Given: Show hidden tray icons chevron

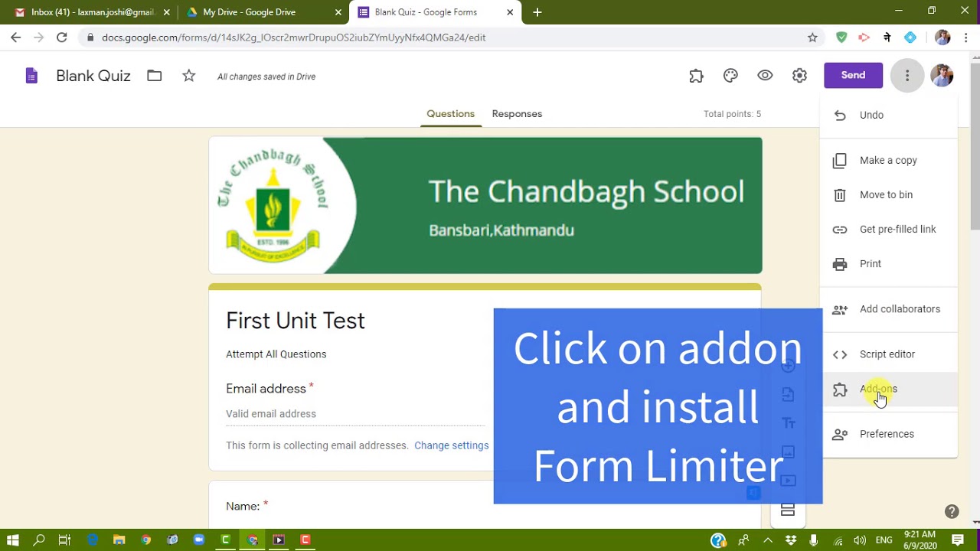Looking at the screenshot, I should coord(768,540).
